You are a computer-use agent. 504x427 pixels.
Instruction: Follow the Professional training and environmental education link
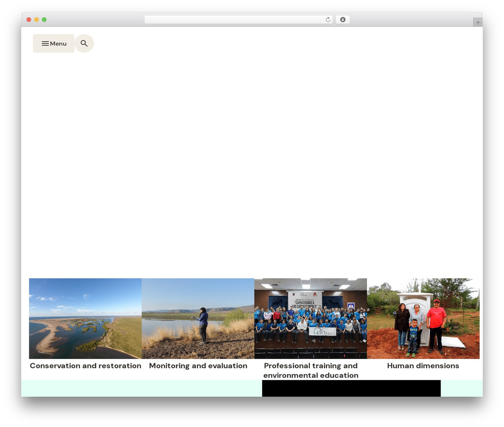[311, 370]
